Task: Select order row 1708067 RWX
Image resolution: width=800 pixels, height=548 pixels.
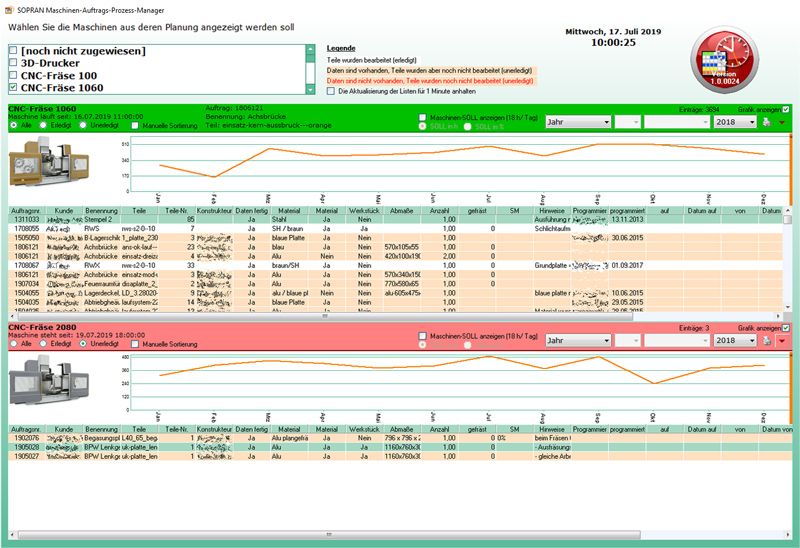Action: click(395, 265)
